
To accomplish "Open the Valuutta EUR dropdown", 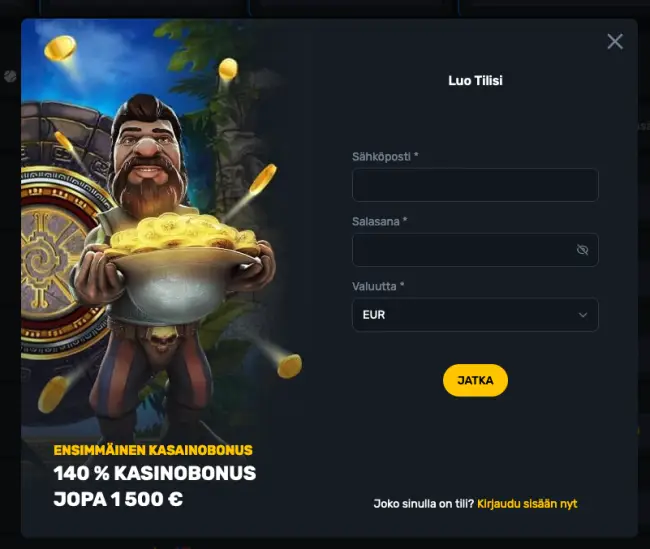I will point(475,315).
